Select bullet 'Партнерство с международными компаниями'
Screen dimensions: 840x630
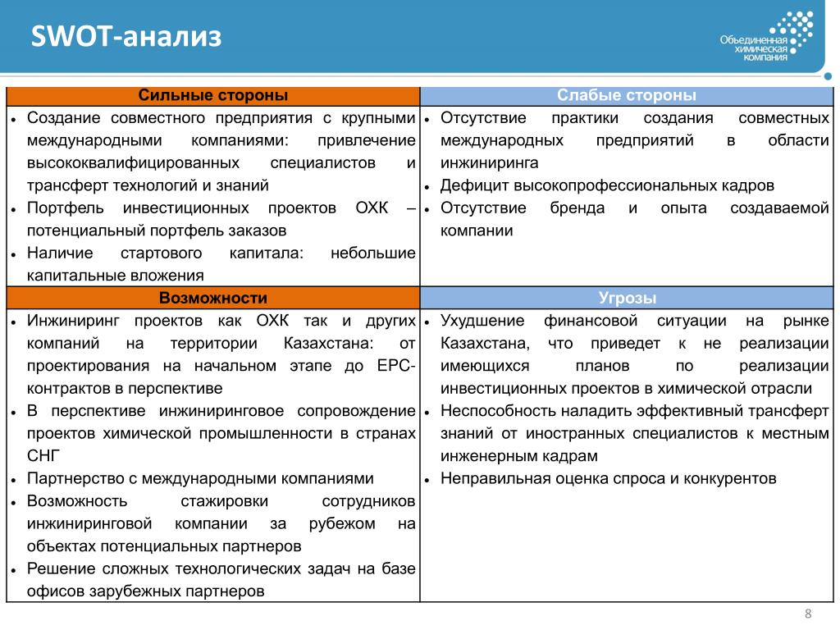200,478
